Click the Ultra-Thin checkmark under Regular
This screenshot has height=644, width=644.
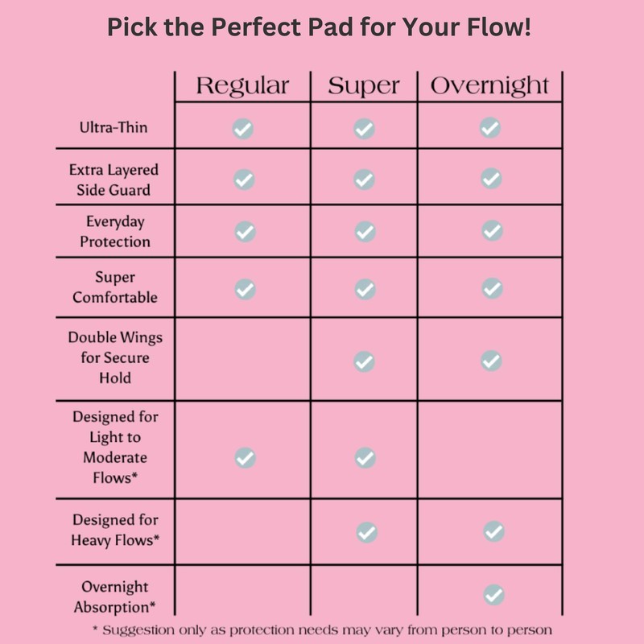pyautogui.click(x=243, y=128)
